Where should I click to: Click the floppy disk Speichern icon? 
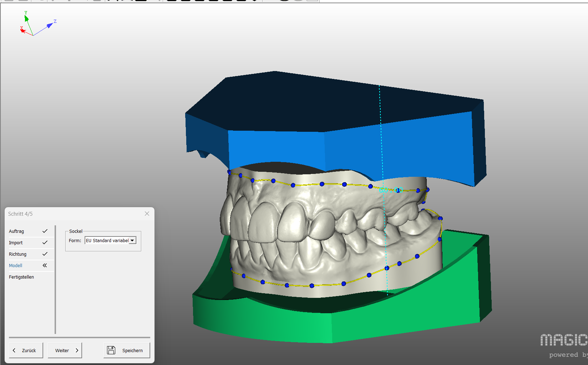point(111,350)
